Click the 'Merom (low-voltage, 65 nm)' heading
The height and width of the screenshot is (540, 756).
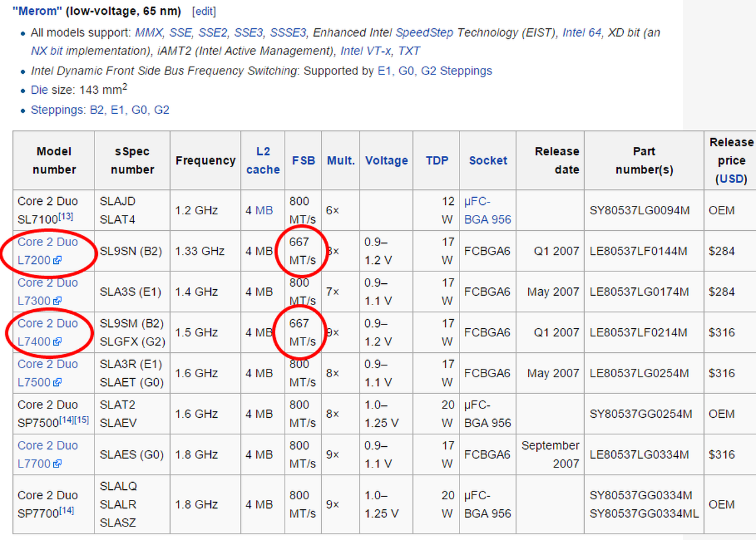(97, 11)
